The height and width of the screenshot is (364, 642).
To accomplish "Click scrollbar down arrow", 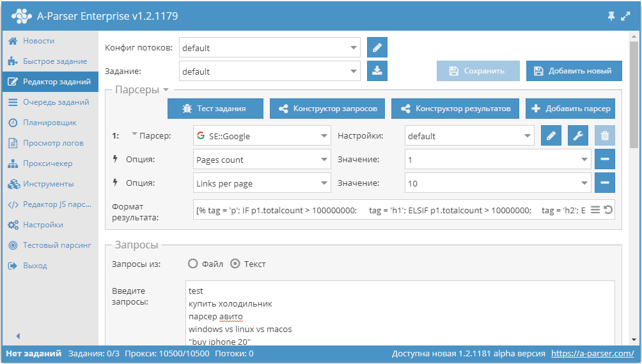I will (634, 340).
